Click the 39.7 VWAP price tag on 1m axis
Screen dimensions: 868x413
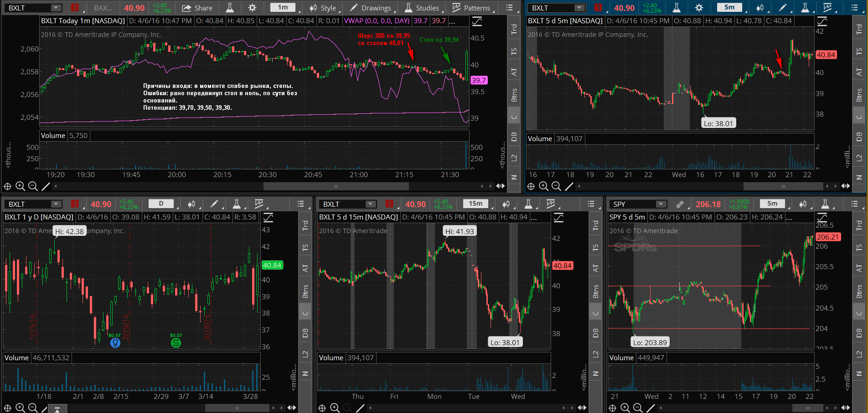coord(479,80)
